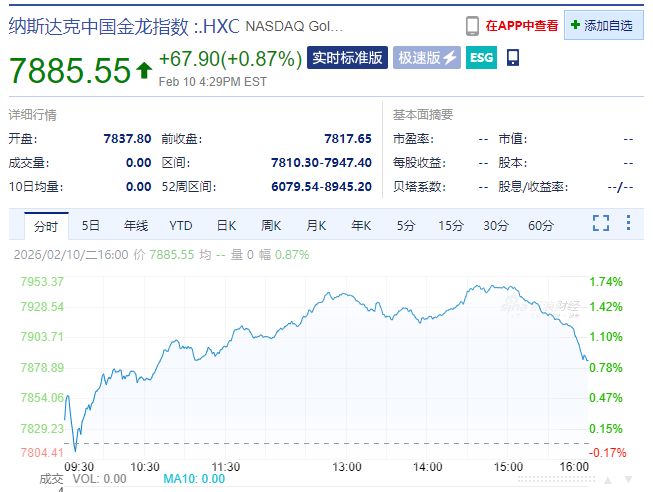Open the 日K daily candlestick tab
The width and height of the screenshot is (653, 492).
tap(226, 225)
